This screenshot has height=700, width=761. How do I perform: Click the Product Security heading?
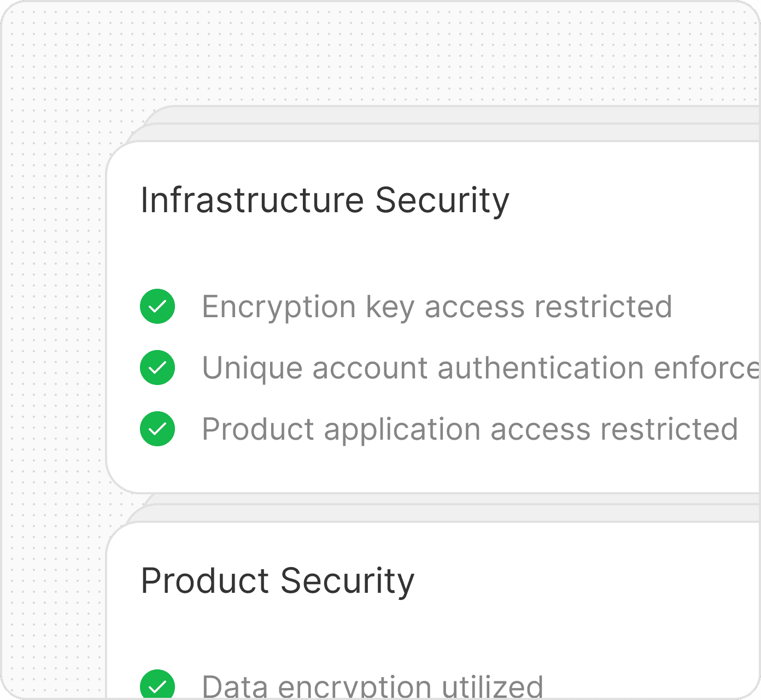pyautogui.click(x=277, y=581)
